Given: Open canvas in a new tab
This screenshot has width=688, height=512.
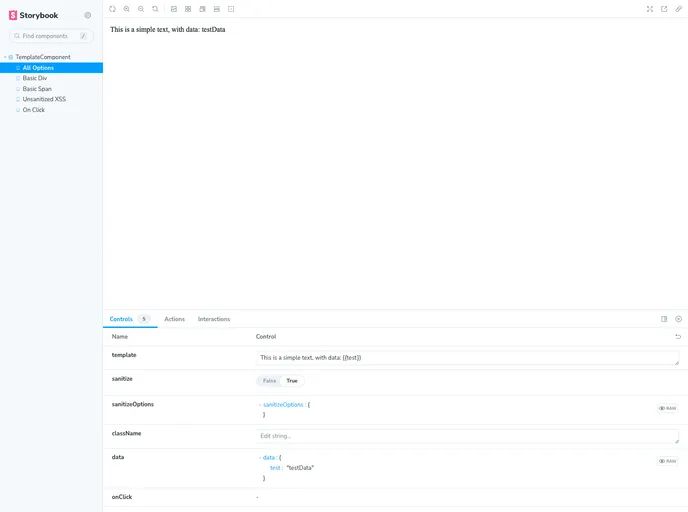Looking at the screenshot, I should [x=664, y=9].
